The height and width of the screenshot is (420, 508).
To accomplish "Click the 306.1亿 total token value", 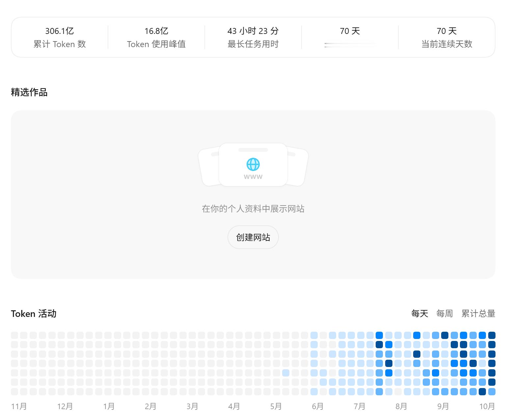I will (60, 31).
